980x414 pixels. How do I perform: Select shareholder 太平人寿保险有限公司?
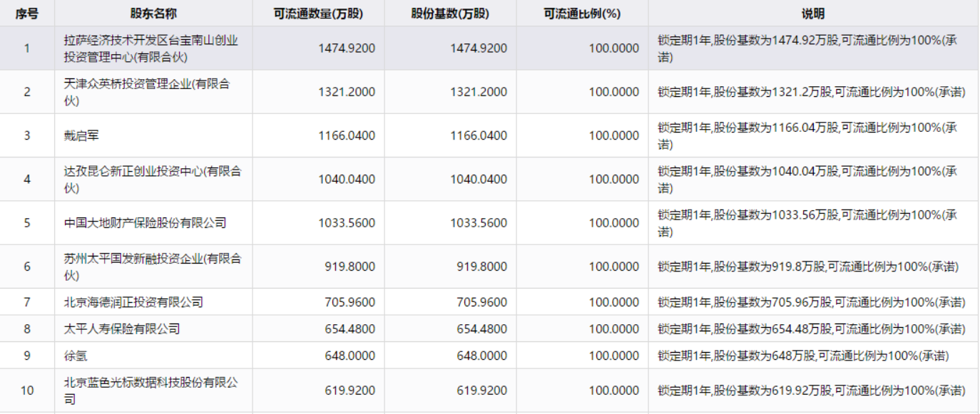click(122, 328)
